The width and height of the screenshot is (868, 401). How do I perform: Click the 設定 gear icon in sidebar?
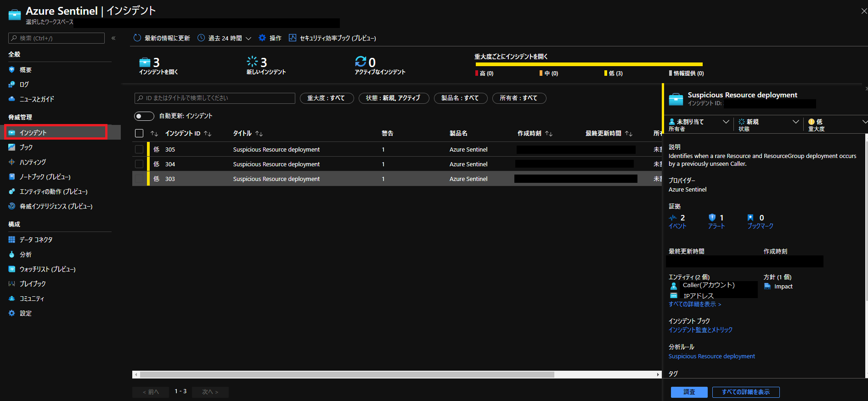click(12, 313)
